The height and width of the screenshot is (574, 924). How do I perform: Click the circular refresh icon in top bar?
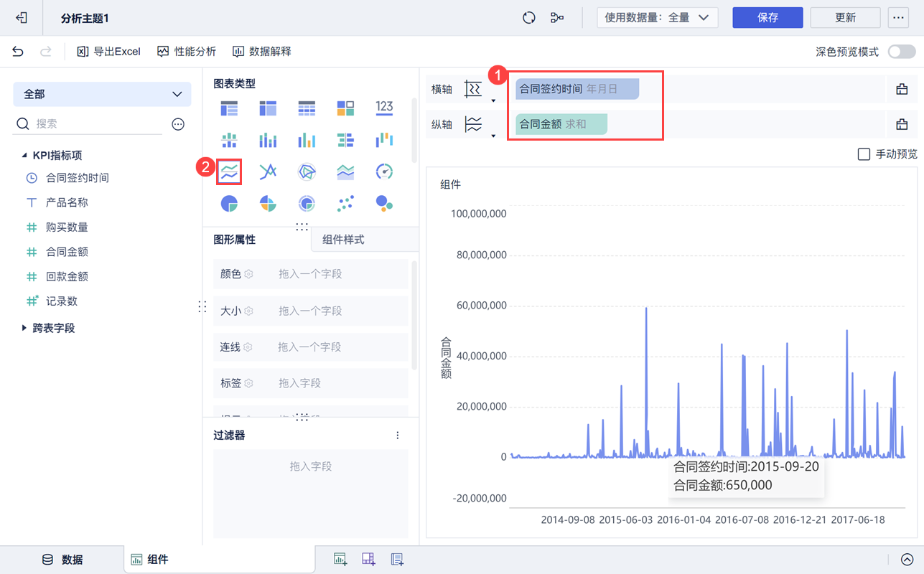pos(529,18)
